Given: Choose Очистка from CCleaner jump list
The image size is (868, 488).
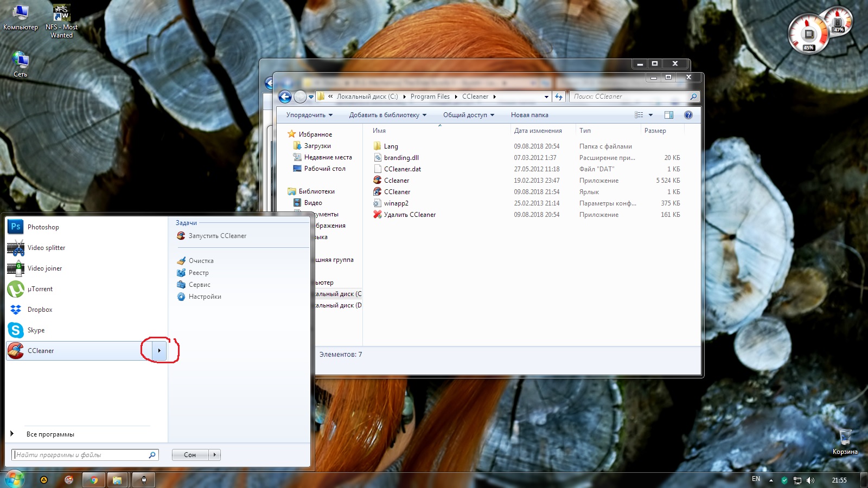Looking at the screenshot, I should pyautogui.click(x=201, y=261).
